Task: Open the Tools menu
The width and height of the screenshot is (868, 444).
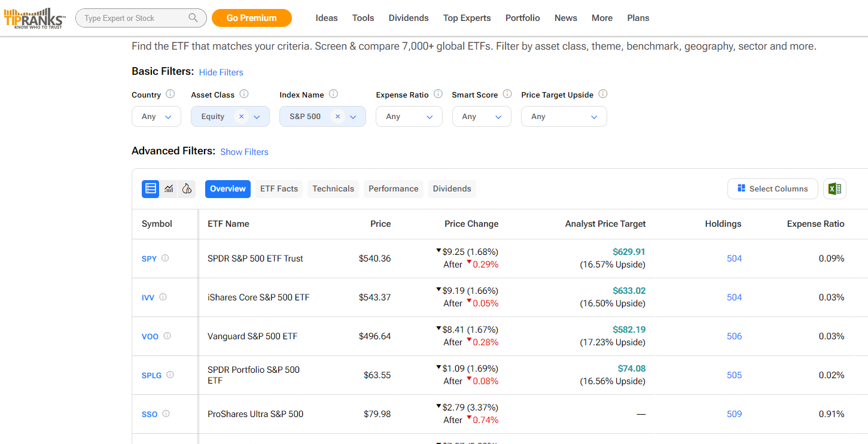Action: (363, 18)
